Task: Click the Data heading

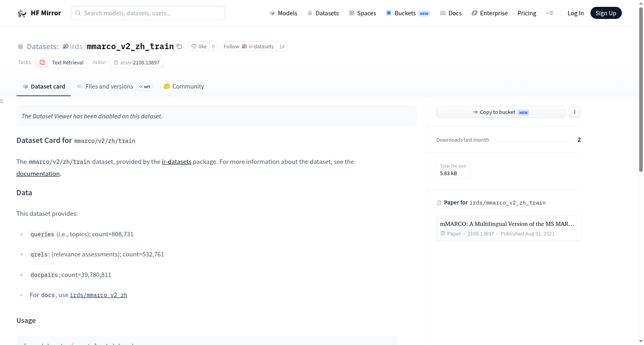Action: pos(24,193)
